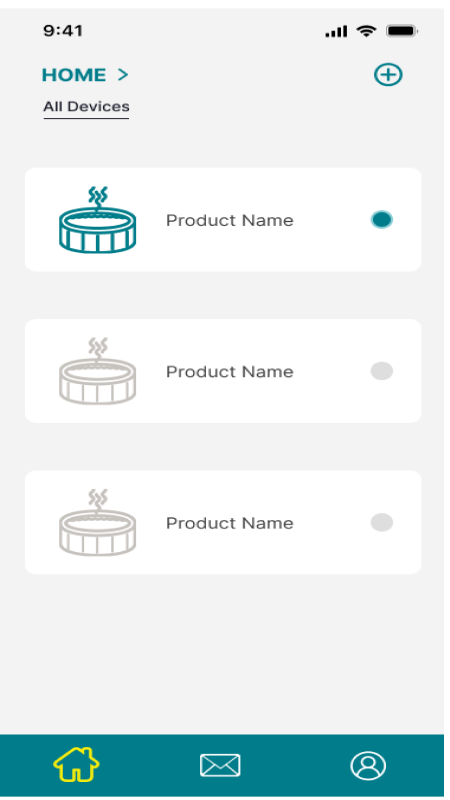This screenshot has height=800, width=450.
Task: Open the first Product Name label
Action: pyautogui.click(x=230, y=220)
